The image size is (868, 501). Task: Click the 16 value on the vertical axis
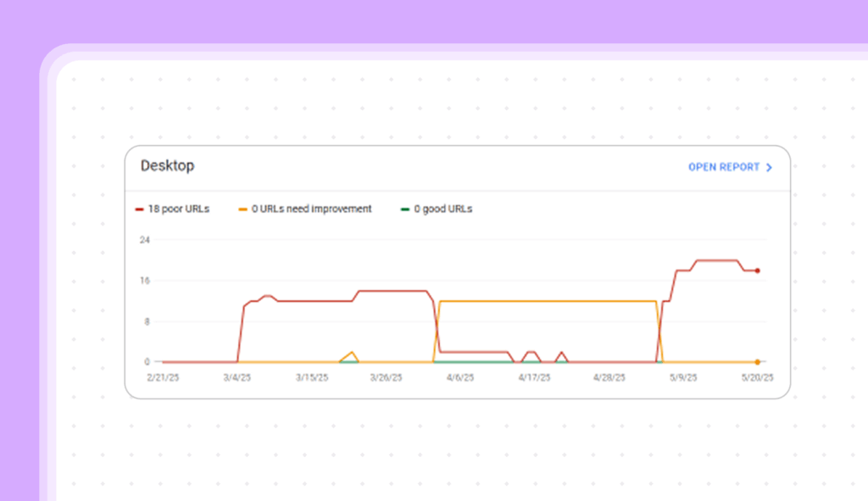[145, 281]
